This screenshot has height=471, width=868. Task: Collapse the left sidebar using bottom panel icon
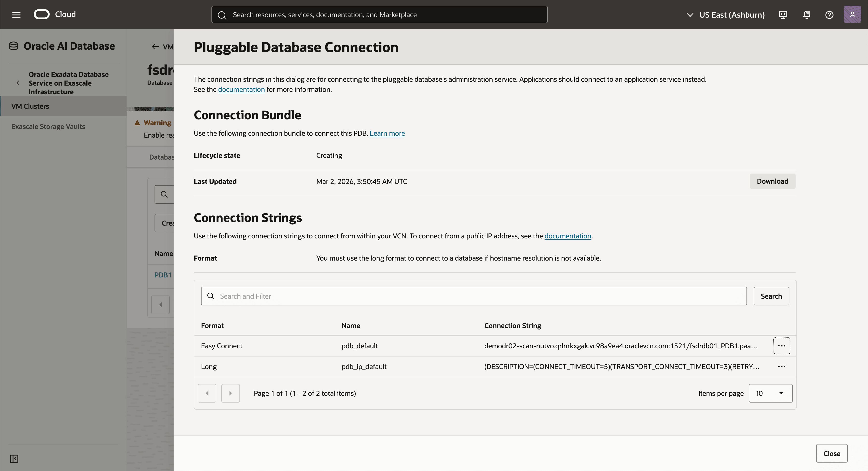point(14,458)
